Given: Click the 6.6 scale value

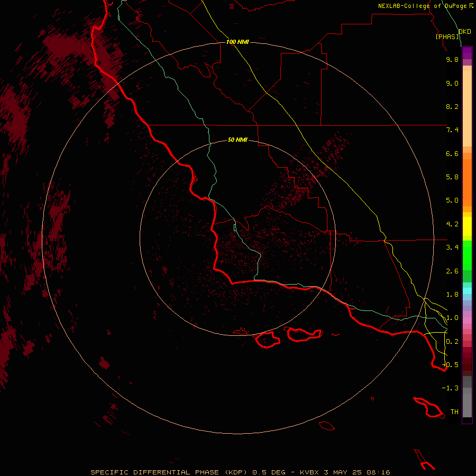Looking at the screenshot, I should (452, 153).
